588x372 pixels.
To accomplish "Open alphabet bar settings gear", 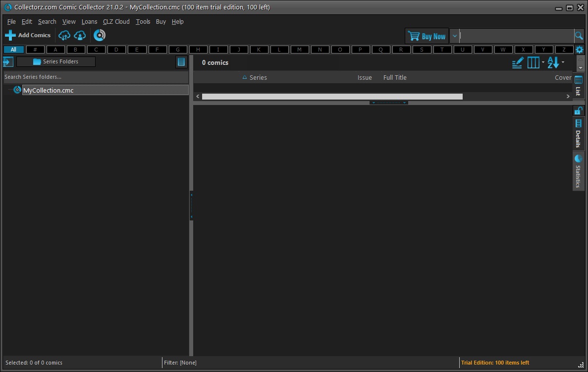I will [x=579, y=50].
